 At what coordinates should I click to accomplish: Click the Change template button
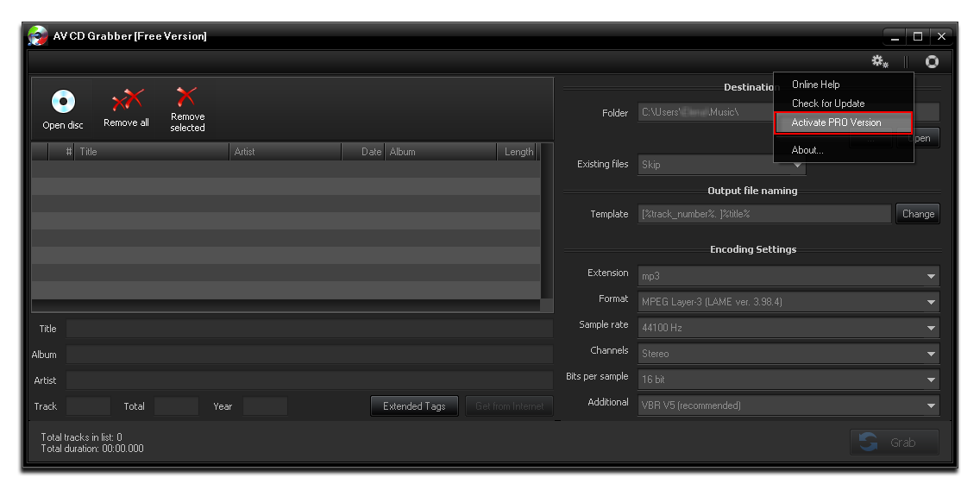pyautogui.click(x=917, y=214)
